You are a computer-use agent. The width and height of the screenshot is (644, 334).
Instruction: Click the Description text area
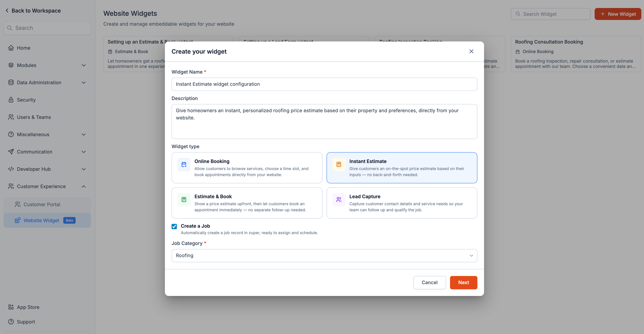point(324,121)
